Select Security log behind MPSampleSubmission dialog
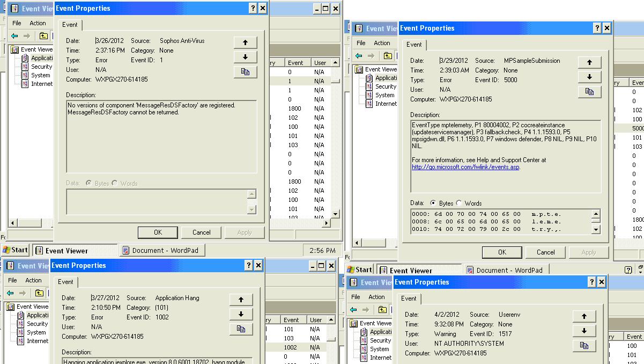This screenshot has height=364, width=644. 386,86
